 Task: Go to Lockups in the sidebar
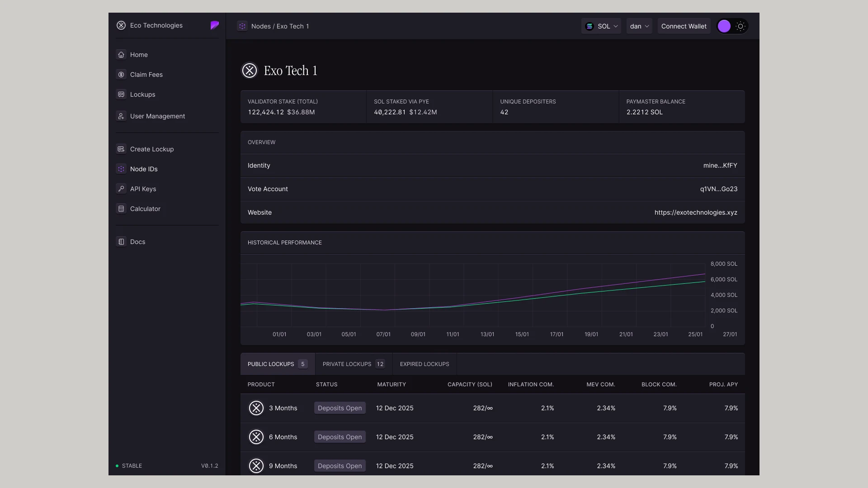(x=167, y=94)
